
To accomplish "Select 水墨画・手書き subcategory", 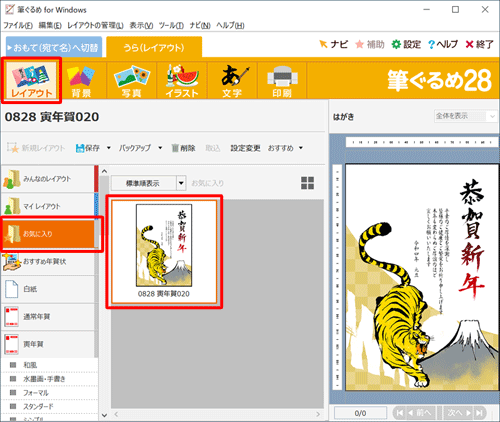I will [x=50, y=379].
